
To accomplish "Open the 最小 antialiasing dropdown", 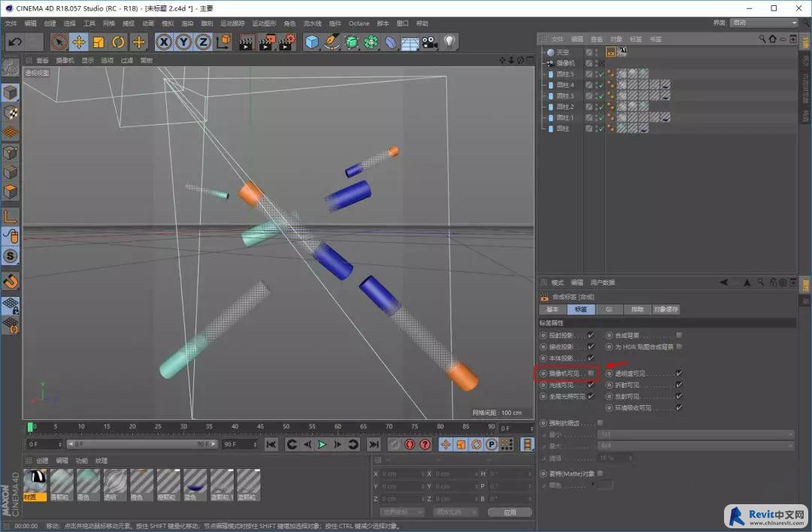I will coord(695,434).
